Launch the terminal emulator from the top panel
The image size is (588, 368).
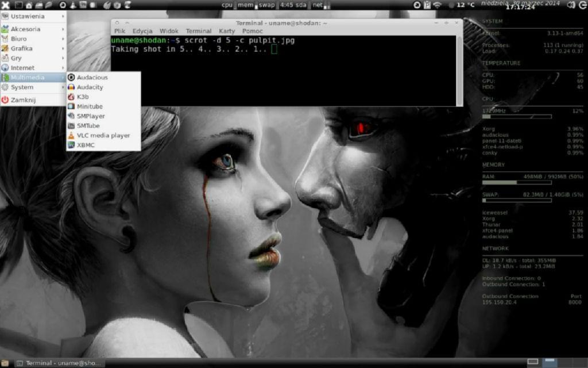click(x=18, y=5)
